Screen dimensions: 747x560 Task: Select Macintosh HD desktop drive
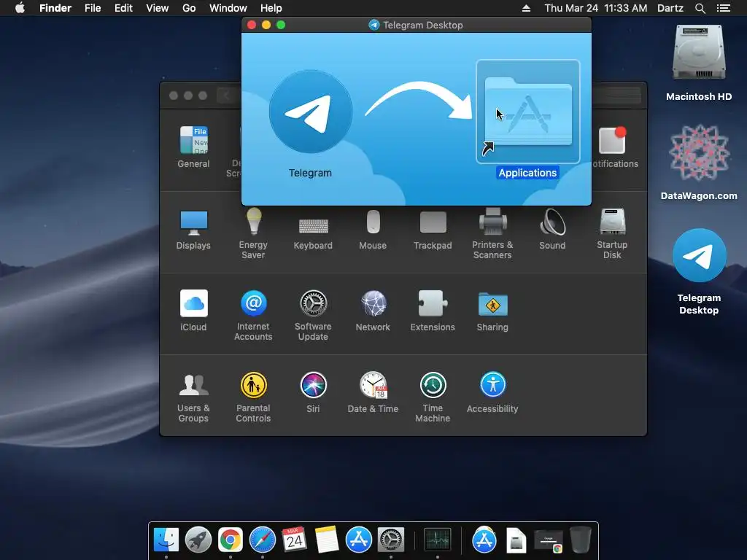click(x=699, y=63)
